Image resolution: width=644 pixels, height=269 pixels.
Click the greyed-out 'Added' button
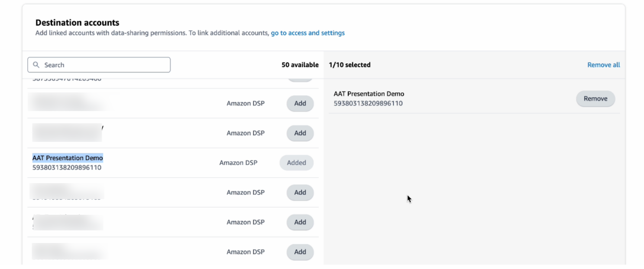[296, 163]
